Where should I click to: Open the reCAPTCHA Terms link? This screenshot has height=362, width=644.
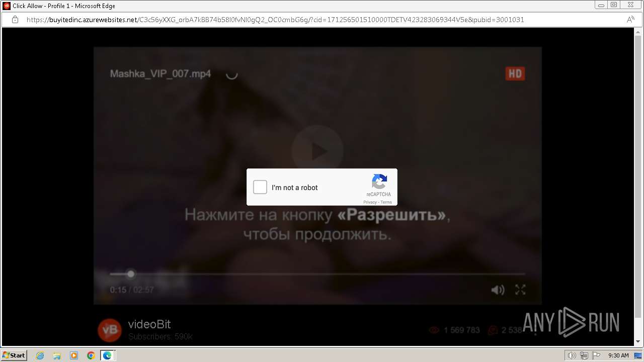[386, 202]
